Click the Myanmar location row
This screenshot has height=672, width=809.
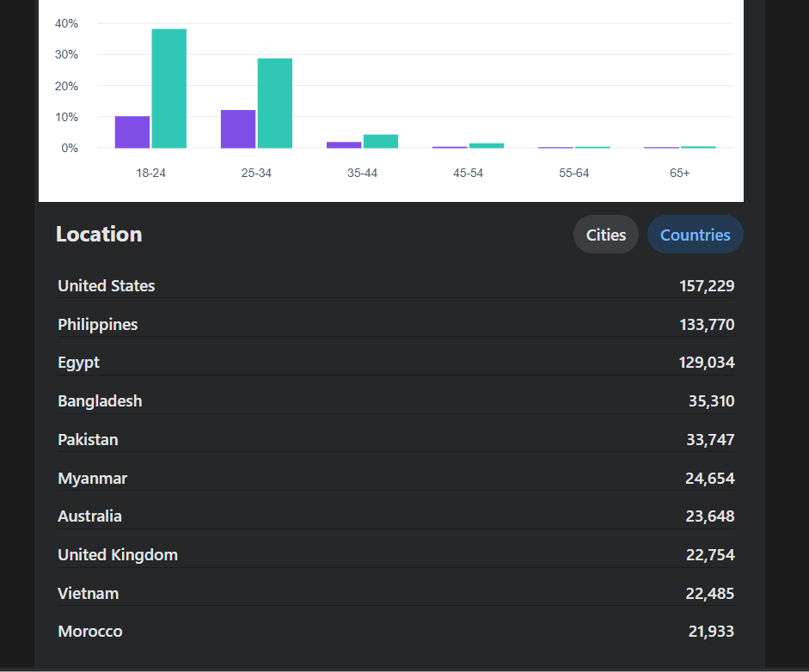click(x=395, y=478)
